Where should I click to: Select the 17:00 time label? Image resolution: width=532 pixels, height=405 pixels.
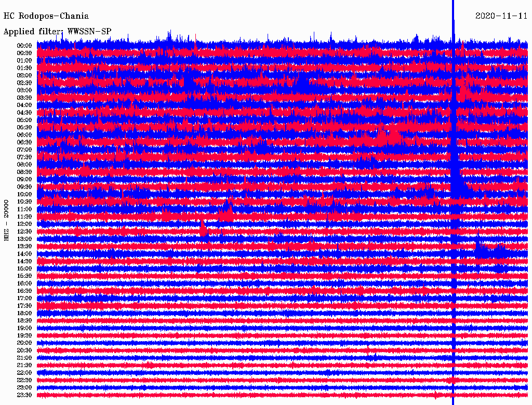pyautogui.click(x=24, y=299)
